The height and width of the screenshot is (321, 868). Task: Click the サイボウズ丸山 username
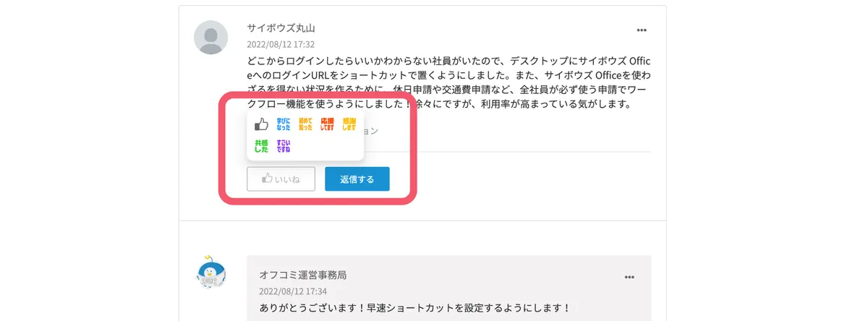pos(281,28)
